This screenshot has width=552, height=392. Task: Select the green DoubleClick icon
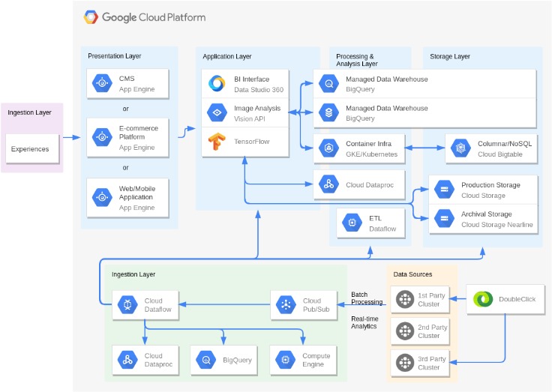(x=482, y=300)
